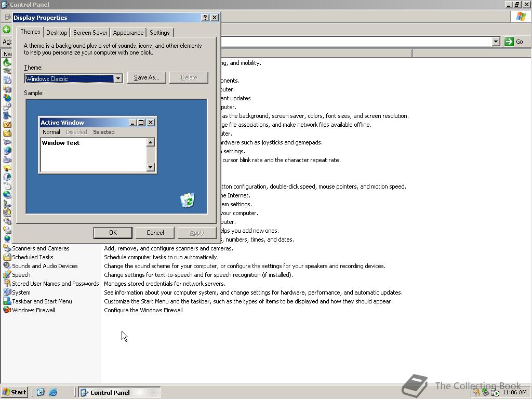This screenshot has width=532, height=399.
Task: Open the Speech icon
Action: tap(7, 274)
